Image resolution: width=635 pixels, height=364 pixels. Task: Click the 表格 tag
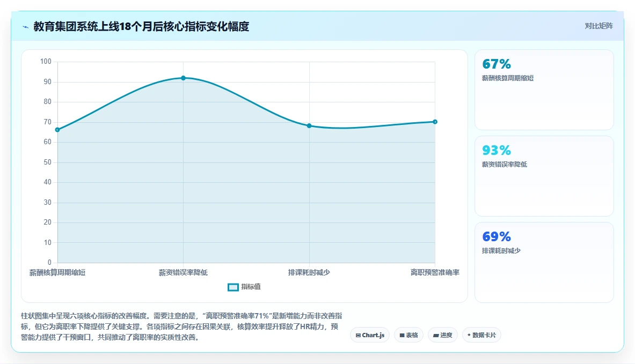408,335
